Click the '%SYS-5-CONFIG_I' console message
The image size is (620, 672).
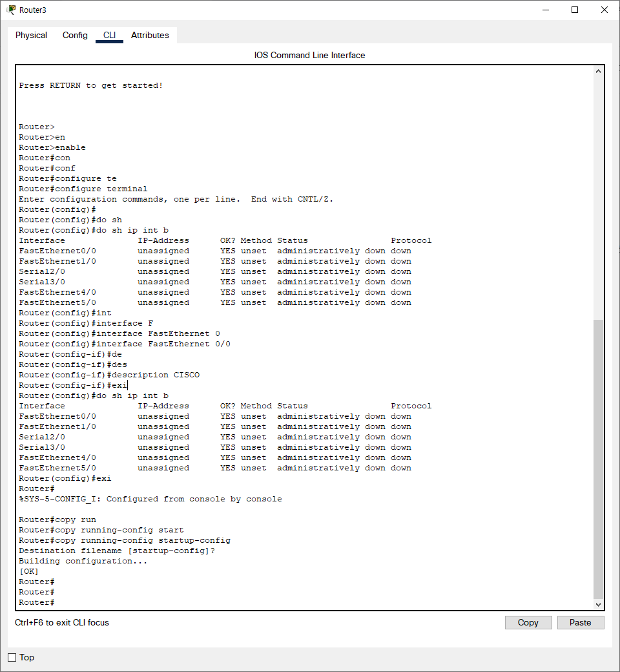pyautogui.click(x=150, y=499)
